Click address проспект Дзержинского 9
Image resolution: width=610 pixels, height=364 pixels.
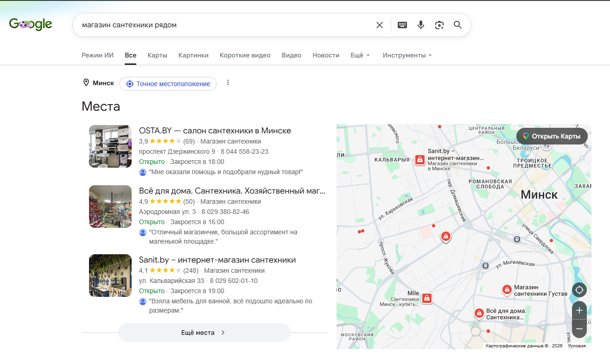(177, 151)
